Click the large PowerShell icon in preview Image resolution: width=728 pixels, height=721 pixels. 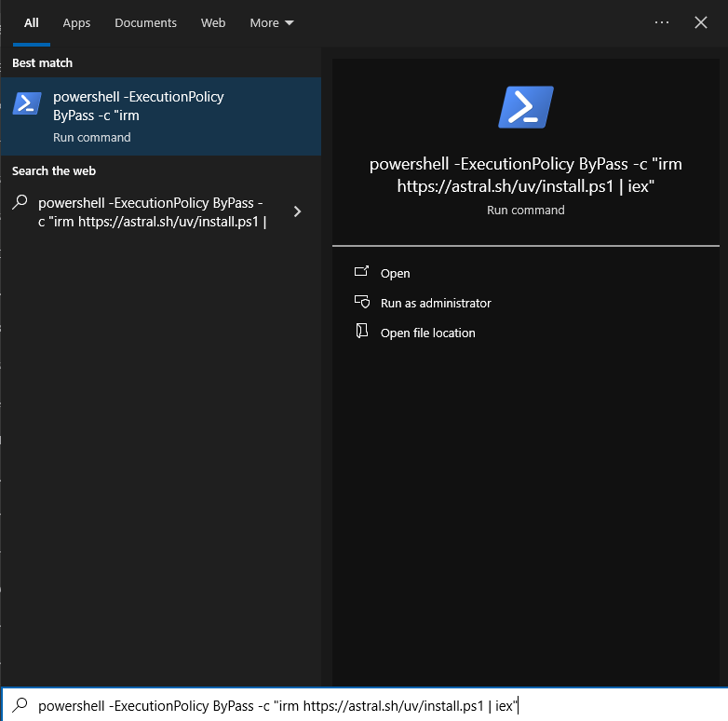(x=526, y=107)
